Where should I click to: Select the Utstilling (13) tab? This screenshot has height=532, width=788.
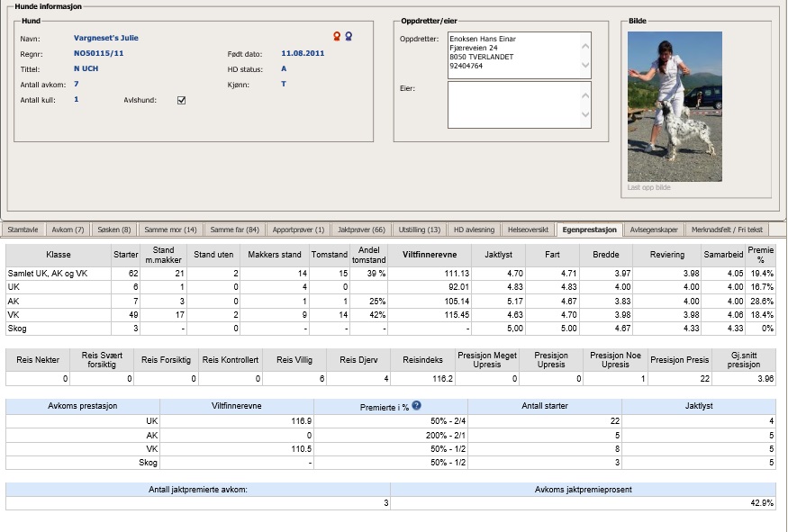tap(420, 230)
